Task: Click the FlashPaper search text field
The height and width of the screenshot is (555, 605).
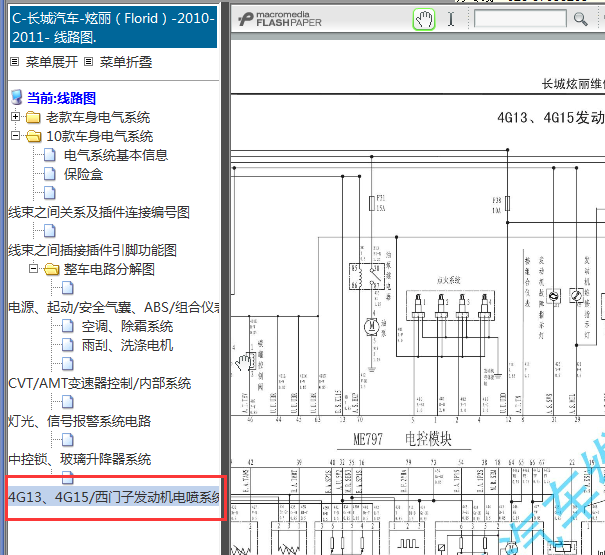Action: point(520,19)
